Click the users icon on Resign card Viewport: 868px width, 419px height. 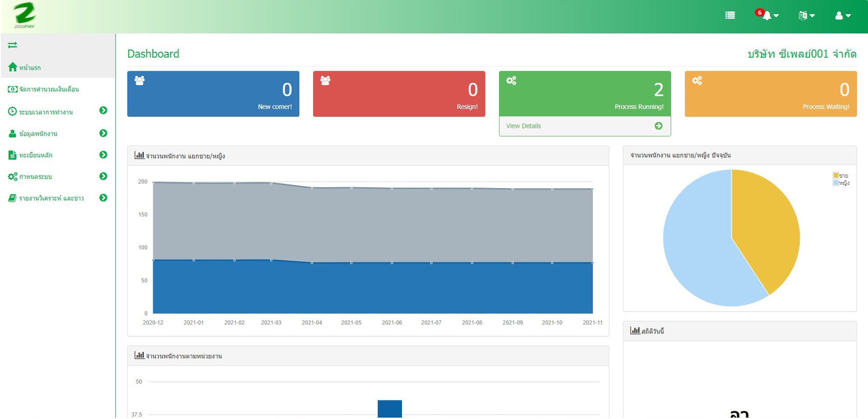click(325, 80)
